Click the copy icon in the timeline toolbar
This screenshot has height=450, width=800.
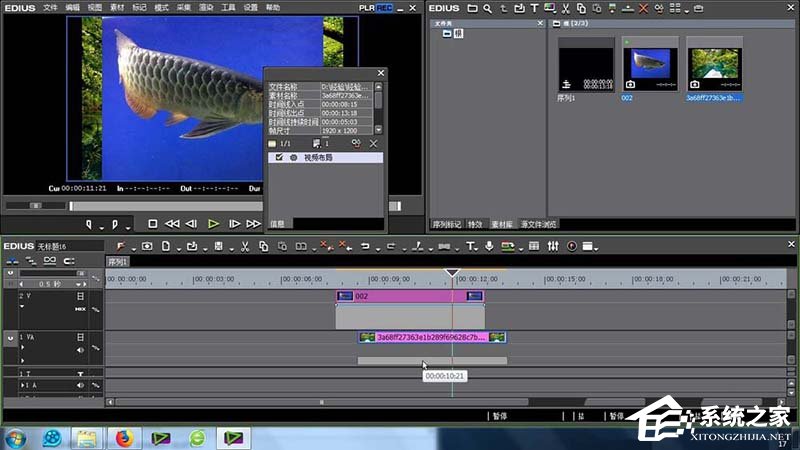262,246
